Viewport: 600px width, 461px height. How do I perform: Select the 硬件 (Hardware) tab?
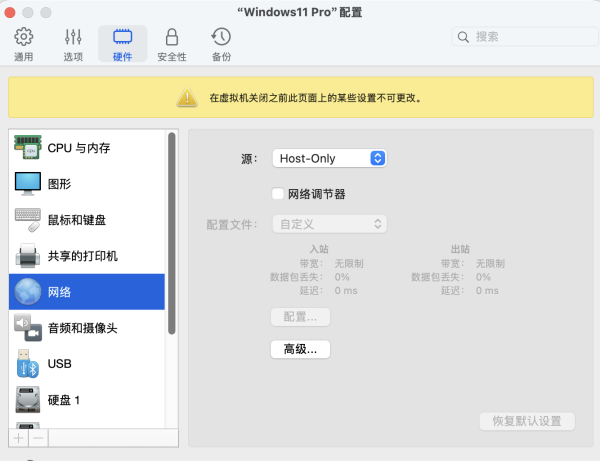pyautogui.click(x=122, y=44)
